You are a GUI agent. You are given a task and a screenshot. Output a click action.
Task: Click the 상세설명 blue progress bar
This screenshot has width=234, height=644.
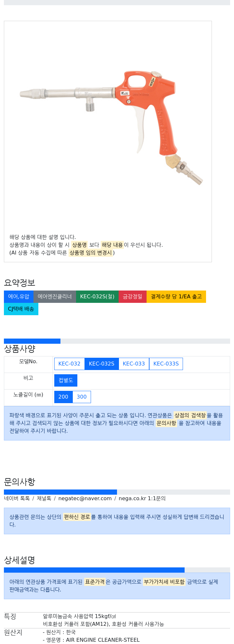click(94, 570)
